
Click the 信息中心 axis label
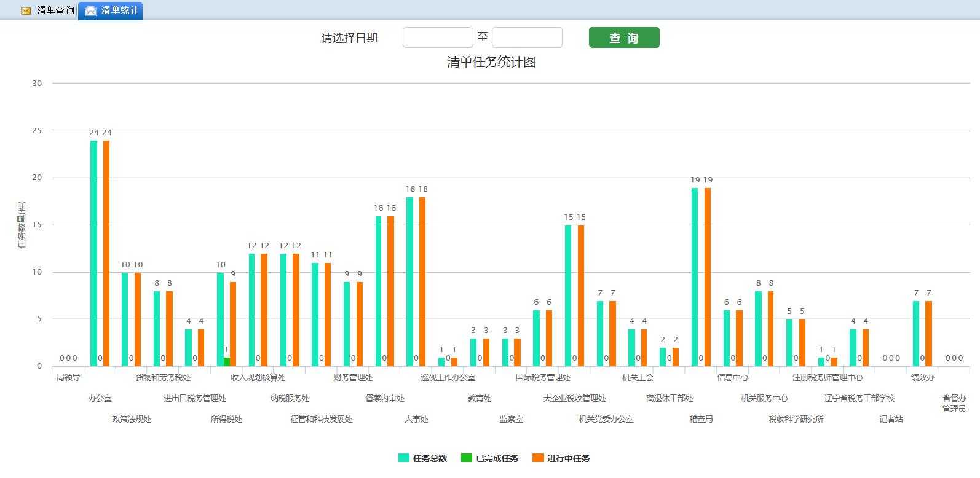point(733,377)
